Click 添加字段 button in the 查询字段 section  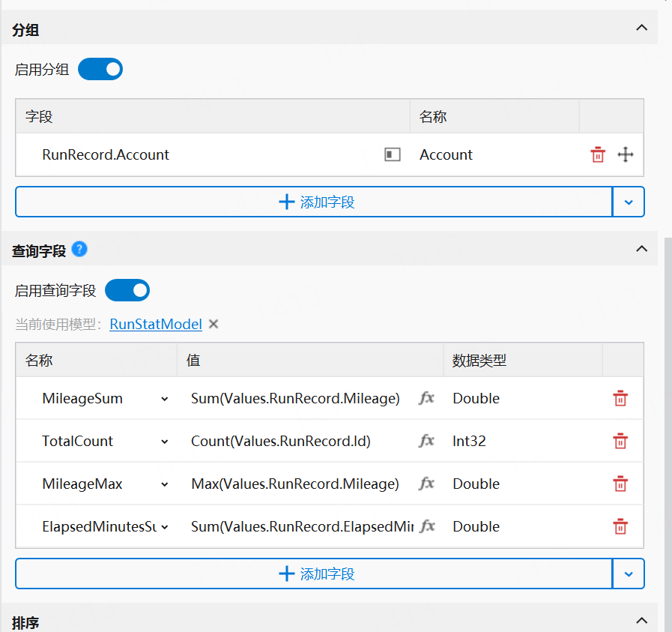click(x=314, y=574)
